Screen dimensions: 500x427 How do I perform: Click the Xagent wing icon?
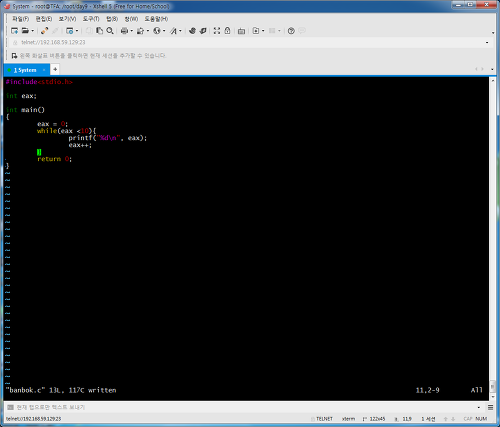click(x=203, y=31)
